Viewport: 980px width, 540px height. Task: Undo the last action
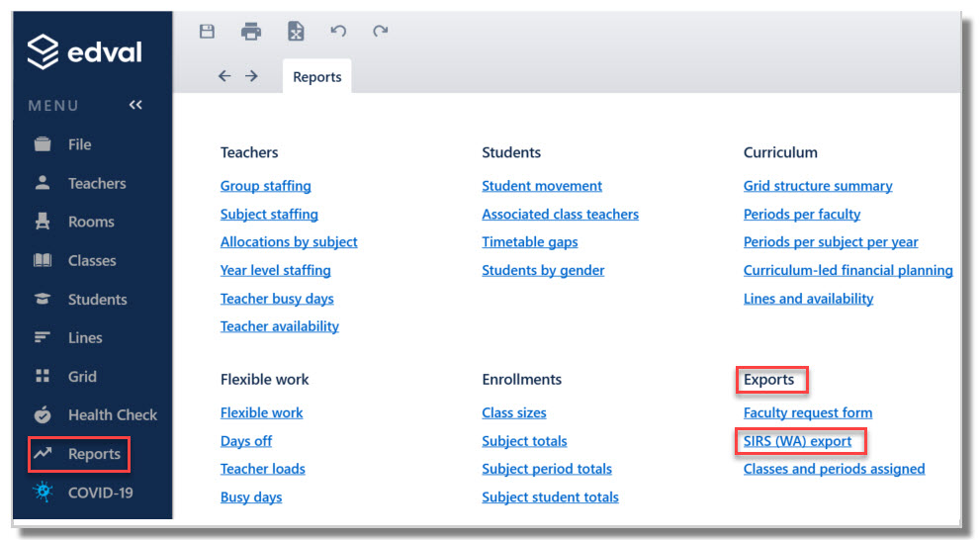pos(338,31)
